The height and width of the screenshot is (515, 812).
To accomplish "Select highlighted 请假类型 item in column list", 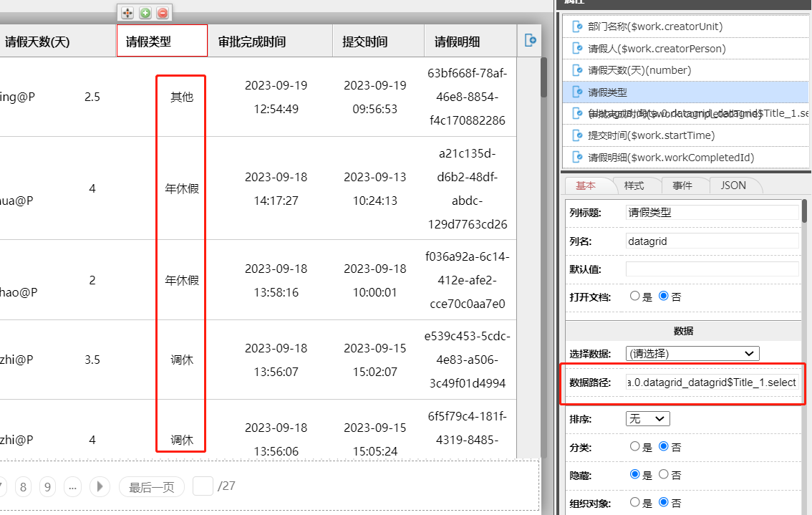I will click(x=685, y=92).
